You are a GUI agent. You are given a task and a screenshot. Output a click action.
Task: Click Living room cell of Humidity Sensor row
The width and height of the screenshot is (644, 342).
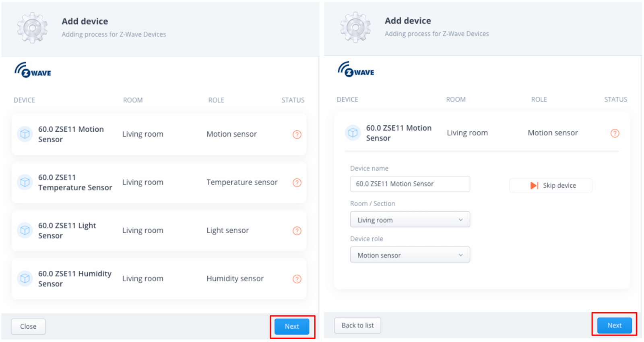(x=143, y=278)
